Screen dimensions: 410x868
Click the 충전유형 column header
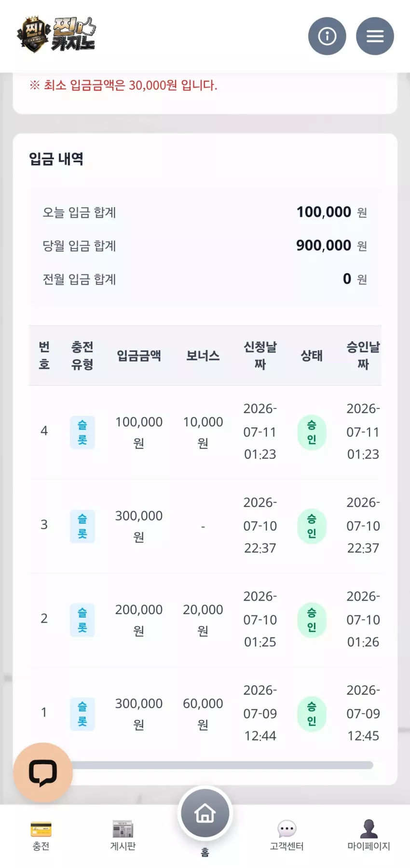click(82, 355)
